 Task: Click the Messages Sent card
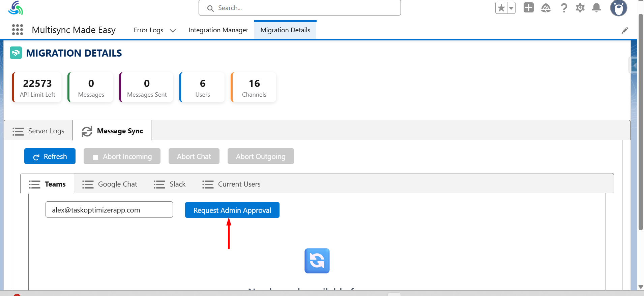point(146,87)
